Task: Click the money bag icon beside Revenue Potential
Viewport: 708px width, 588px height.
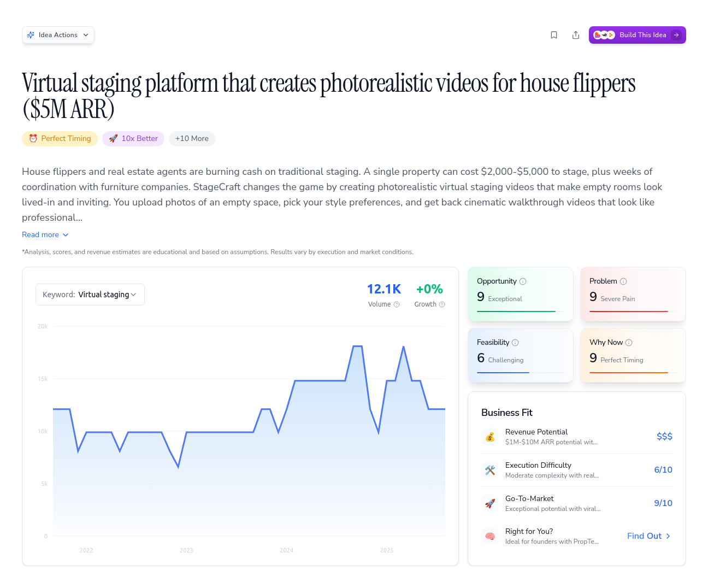Action: [490, 437]
